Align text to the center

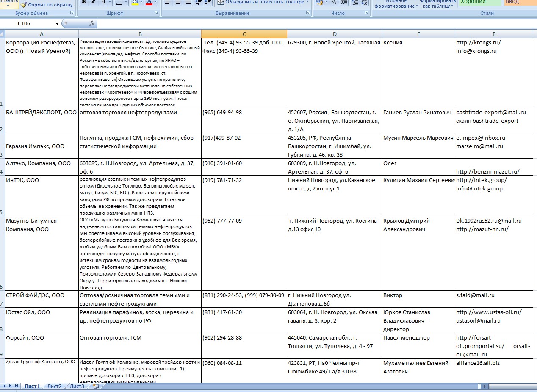177,2
